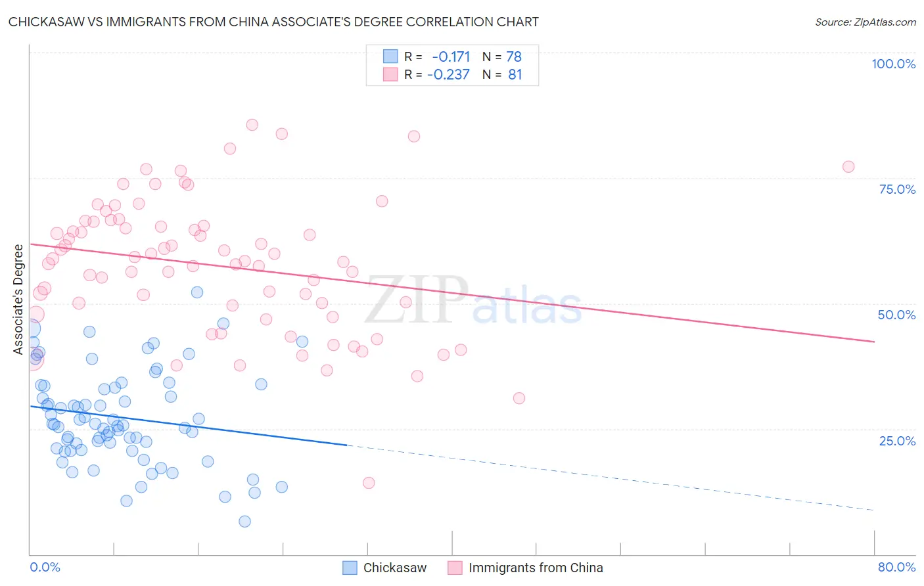Image resolution: width=924 pixels, height=586 pixels.
Task: Click the blue Chickasaw legend swatch at bottom
Action: 350,568
